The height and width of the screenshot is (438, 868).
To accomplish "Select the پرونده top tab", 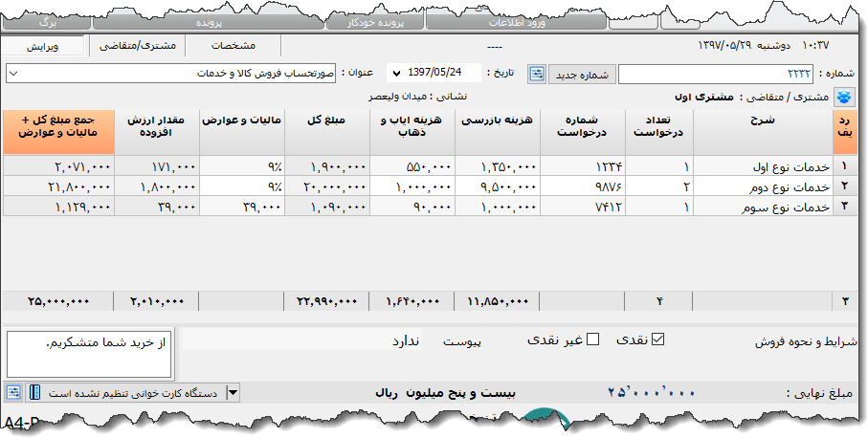I will pyautogui.click(x=208, y=23).
